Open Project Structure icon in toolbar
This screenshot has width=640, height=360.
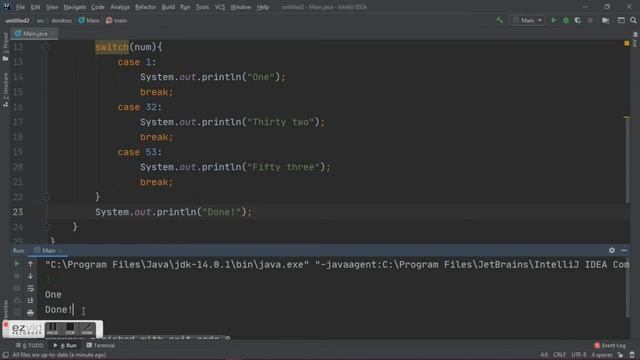point(606,20)
